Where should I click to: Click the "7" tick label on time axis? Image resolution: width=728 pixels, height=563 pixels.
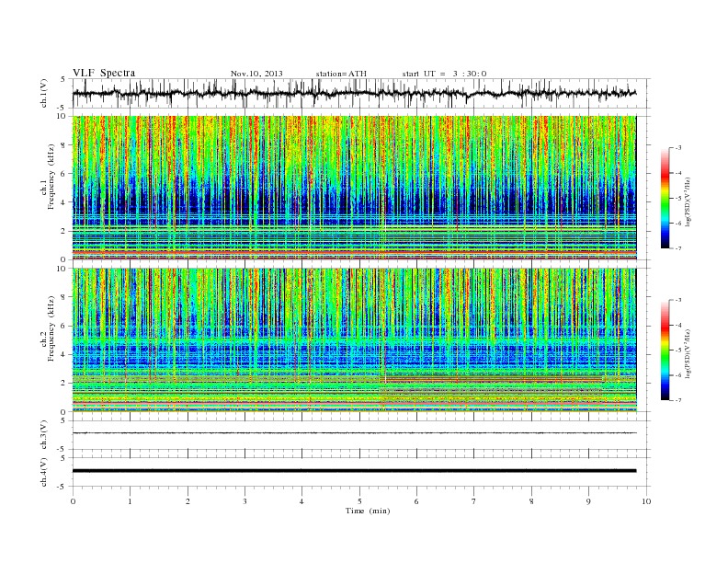click(x=474, y=501)
